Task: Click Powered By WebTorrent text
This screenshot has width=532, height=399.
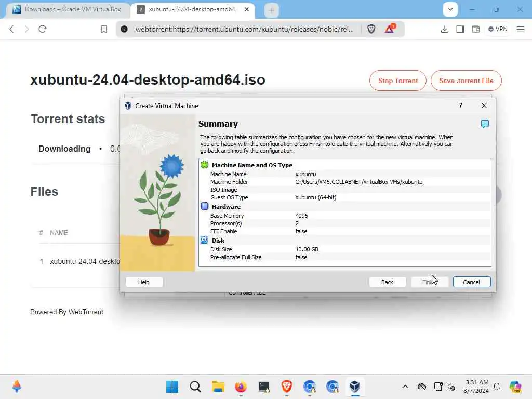Action: click(66, 312)
